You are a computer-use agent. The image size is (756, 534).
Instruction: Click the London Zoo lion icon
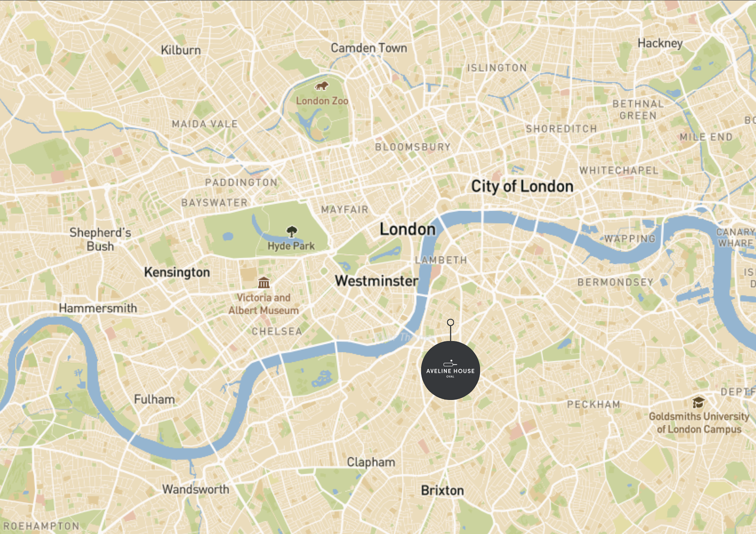[322, 86]
